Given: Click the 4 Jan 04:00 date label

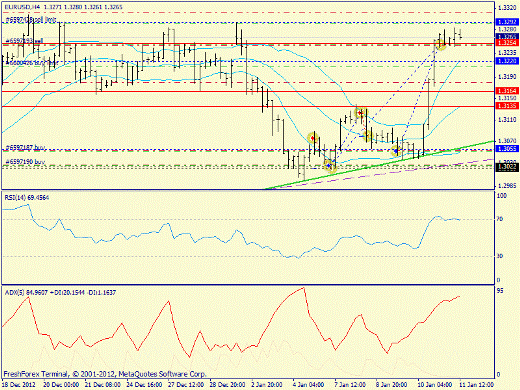Looking at the screenshot, I should (x=308, y=384).
